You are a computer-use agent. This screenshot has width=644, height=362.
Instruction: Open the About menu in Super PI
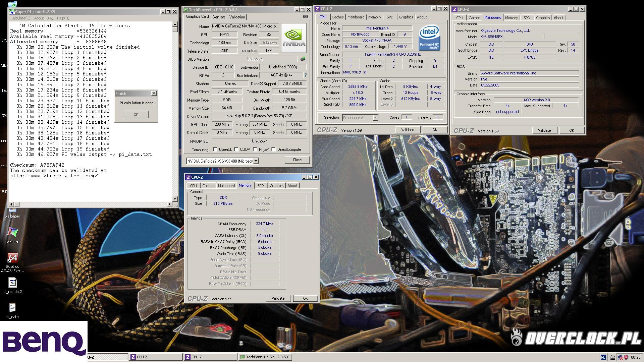[44, 18]
